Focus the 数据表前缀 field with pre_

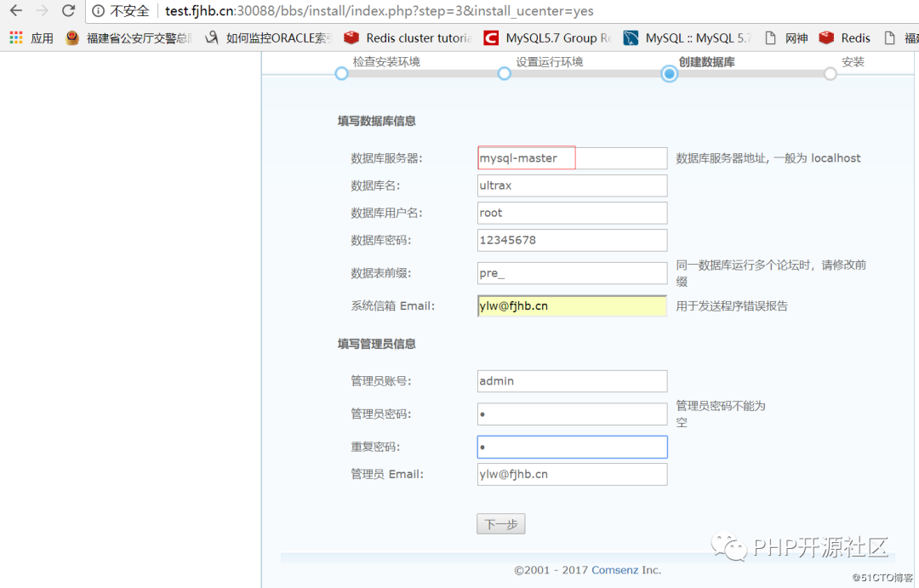[x=572, y=273]
